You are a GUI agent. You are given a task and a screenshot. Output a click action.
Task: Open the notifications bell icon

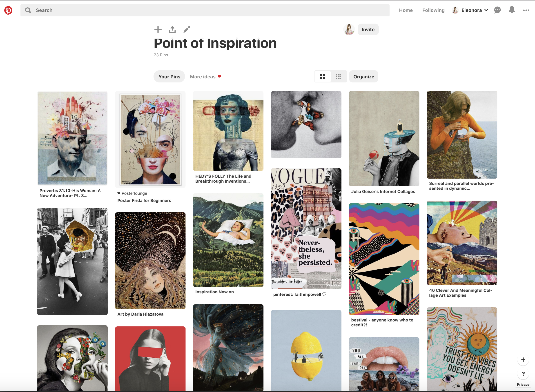pyautogui.click(x=512, y=10)
